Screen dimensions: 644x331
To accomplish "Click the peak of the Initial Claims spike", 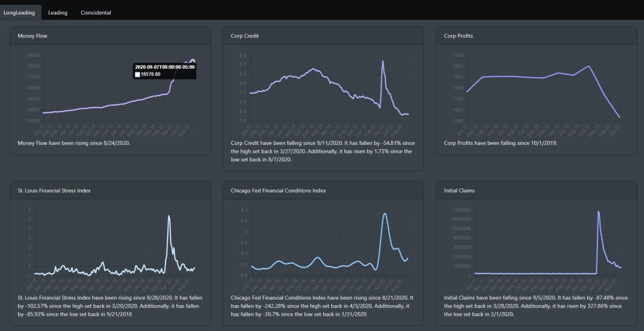I will (598, 211).
